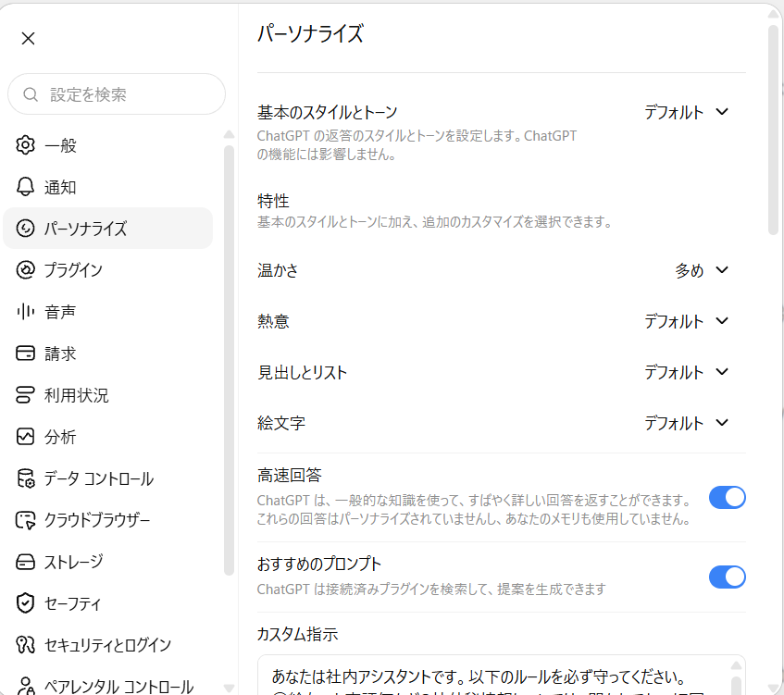Image resolution: width=784 pixels, height=695 pixels.
Task: Click inside the カスタム指示 text box
Action: (501, 675)
